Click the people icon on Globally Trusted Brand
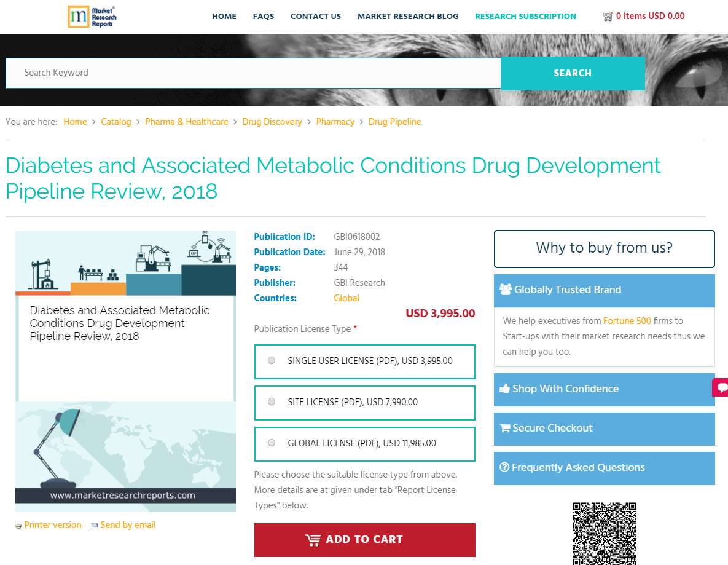Screen dimensions: 728x565 click(505, 289)
